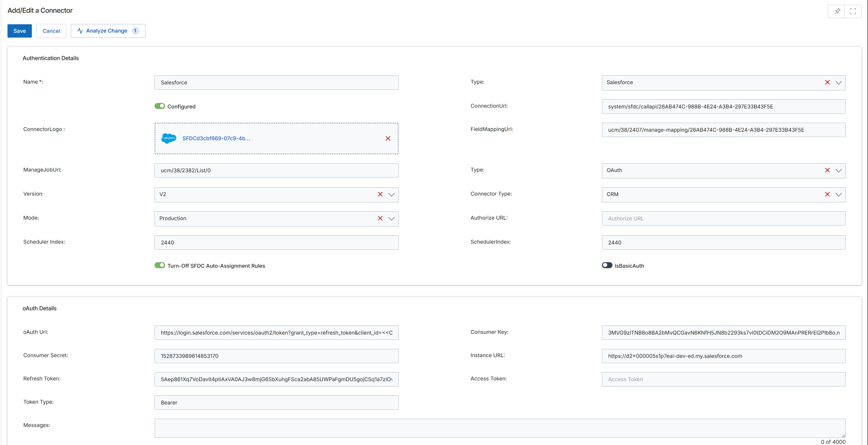Click the Salesforce cloud logo thumbnail
Image resolution: width=868 pixels, height=445 pixels.
(x=169, y=138)
